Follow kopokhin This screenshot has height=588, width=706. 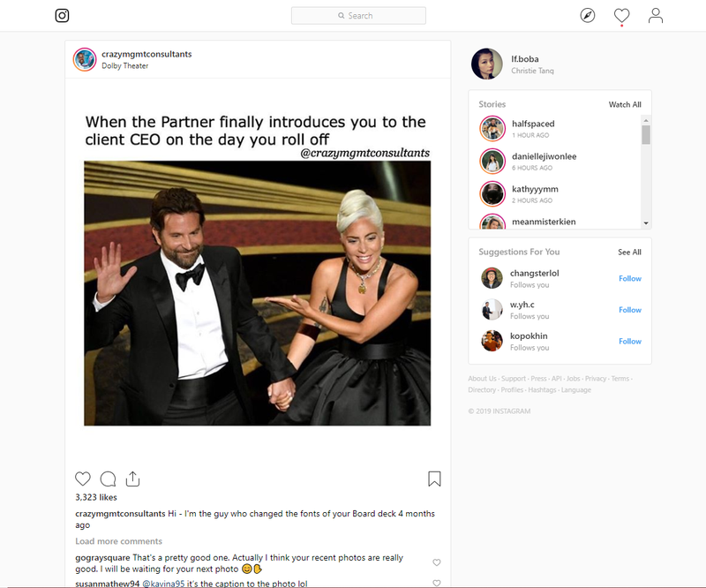(x=630, y=341)
